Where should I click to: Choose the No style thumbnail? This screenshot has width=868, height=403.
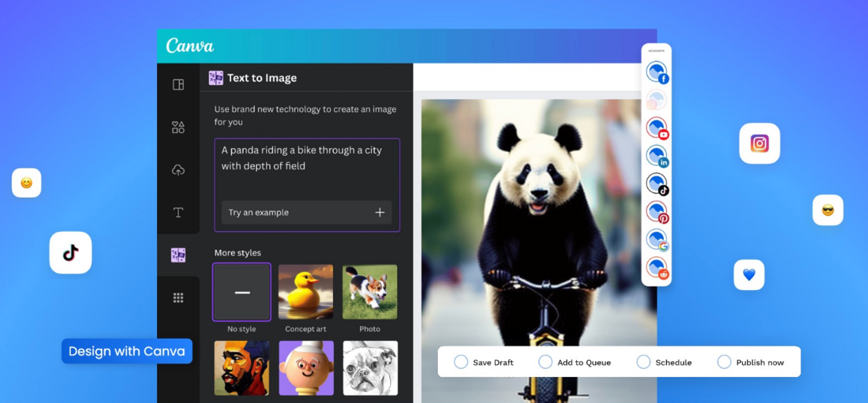[242, 292]
